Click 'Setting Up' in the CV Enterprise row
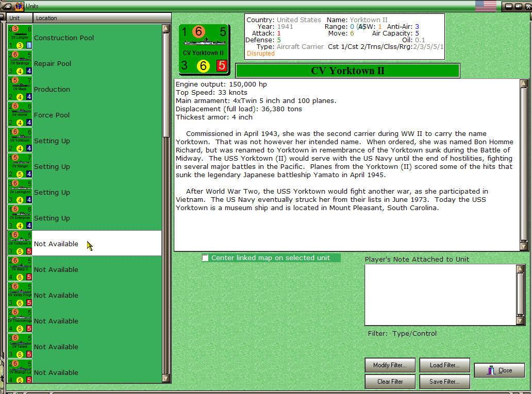Screen dimensions: 532x394 (52, 218)
